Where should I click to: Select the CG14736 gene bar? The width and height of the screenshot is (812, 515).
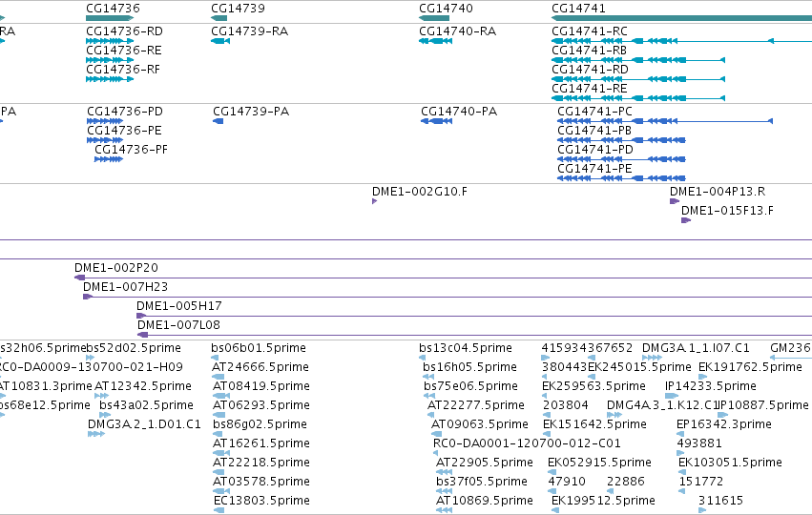110,18
